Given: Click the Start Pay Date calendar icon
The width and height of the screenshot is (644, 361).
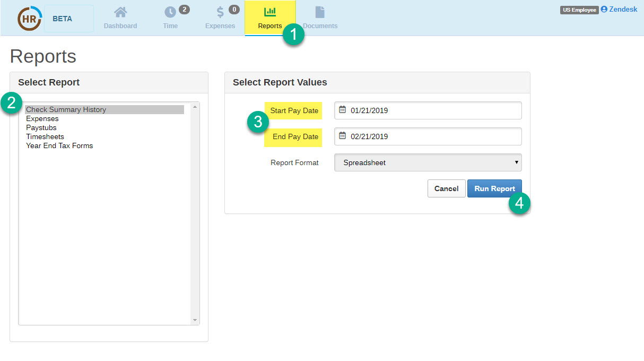Looking at the screenshot, I should [342, 110].
